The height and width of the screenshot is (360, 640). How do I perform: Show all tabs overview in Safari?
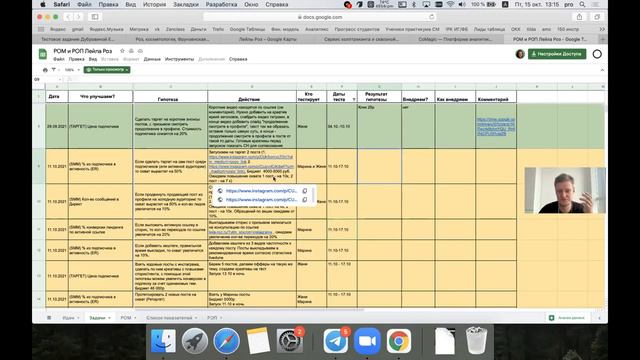coord(597,17)
